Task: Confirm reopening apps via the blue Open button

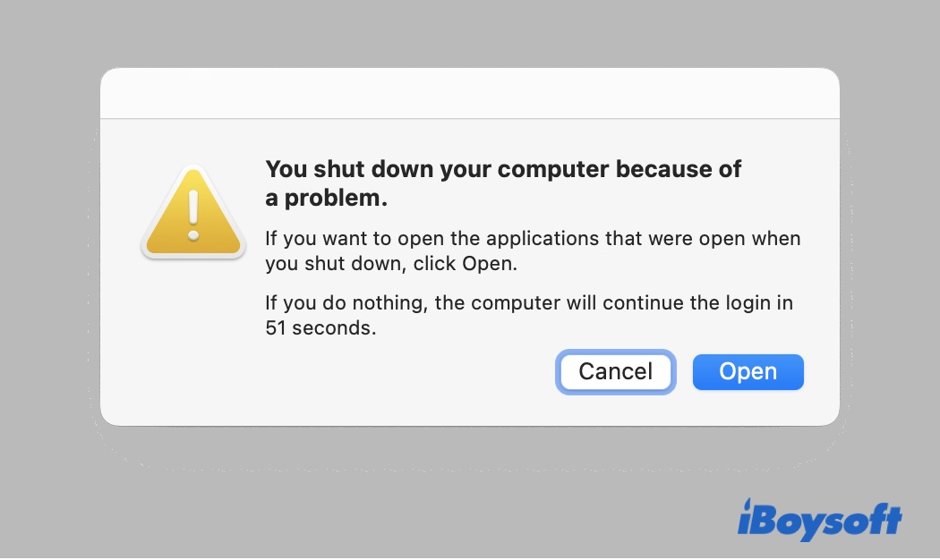Action: pos(748,371)
